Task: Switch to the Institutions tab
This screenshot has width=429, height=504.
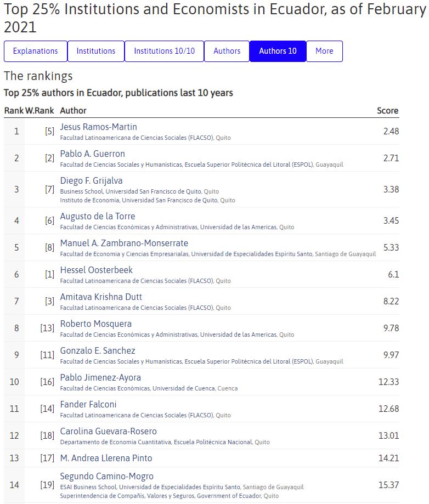Action: tap(96, 51)
